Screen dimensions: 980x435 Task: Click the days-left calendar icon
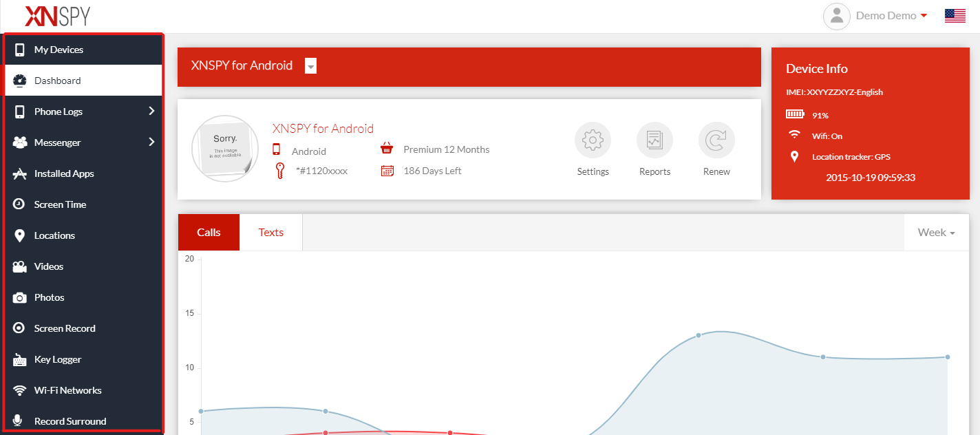pos(387,171)
